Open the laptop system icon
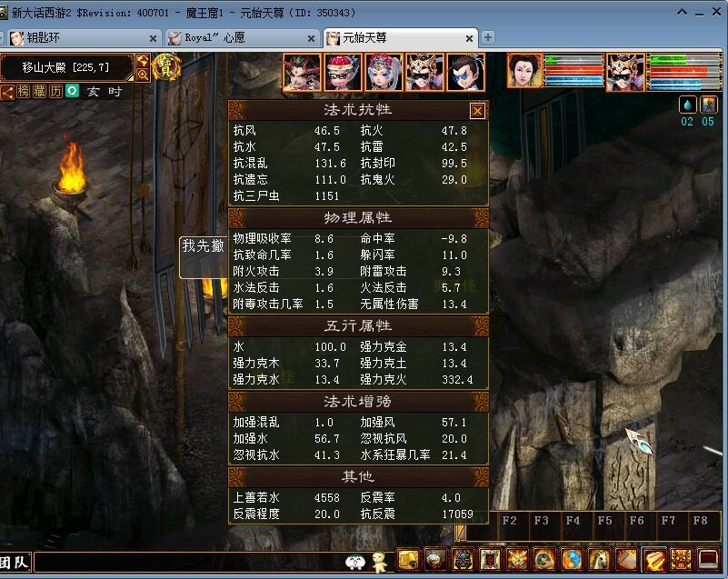The image size is (728, 579). tap(709, 560)
